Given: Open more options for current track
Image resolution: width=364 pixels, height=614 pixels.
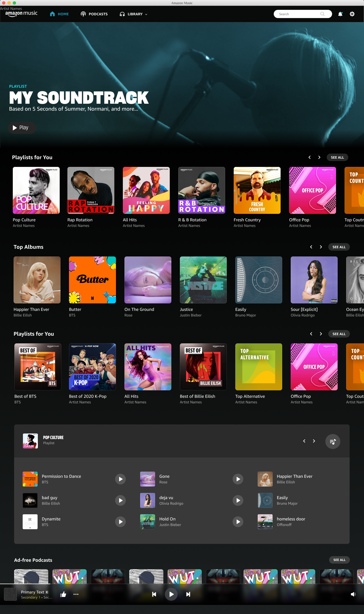Looking at the screenshot, I should tap(76, 594).
